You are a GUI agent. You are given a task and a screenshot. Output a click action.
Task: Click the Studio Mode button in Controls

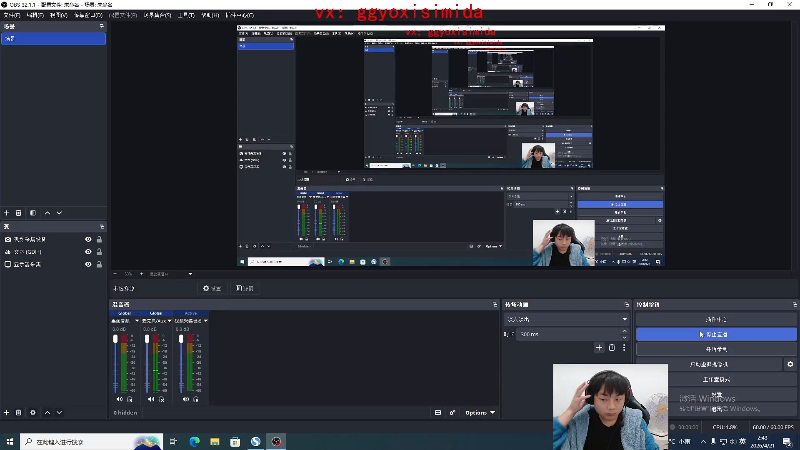pos(716,380)
